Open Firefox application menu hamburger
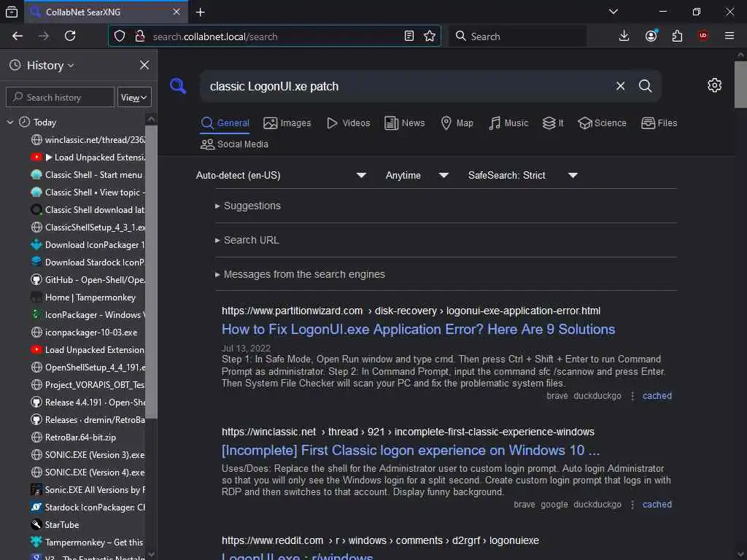This screenshot has width=747, height=560. pos(729,36)
